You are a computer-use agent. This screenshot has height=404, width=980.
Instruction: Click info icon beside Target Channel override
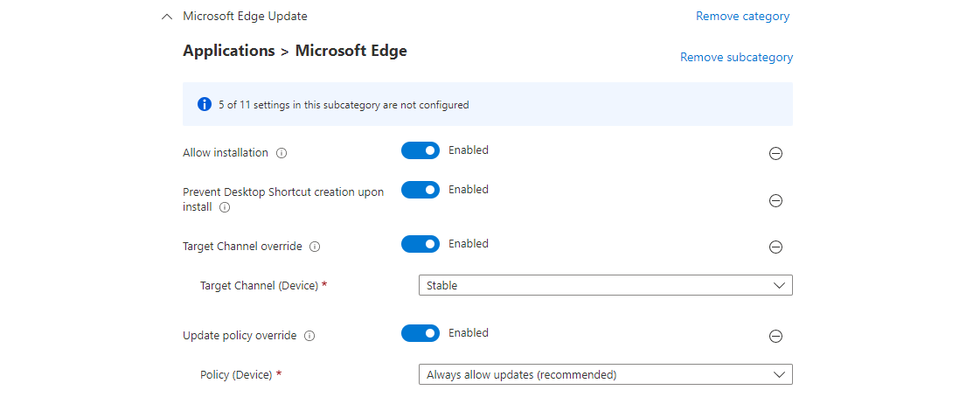[315, 247]
